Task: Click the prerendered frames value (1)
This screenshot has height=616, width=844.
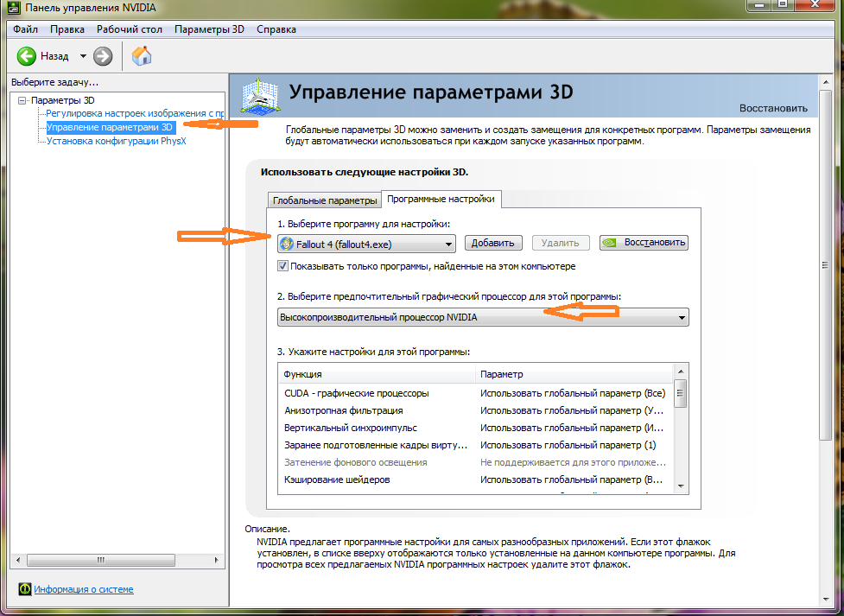Action: [x=568, y=445]
